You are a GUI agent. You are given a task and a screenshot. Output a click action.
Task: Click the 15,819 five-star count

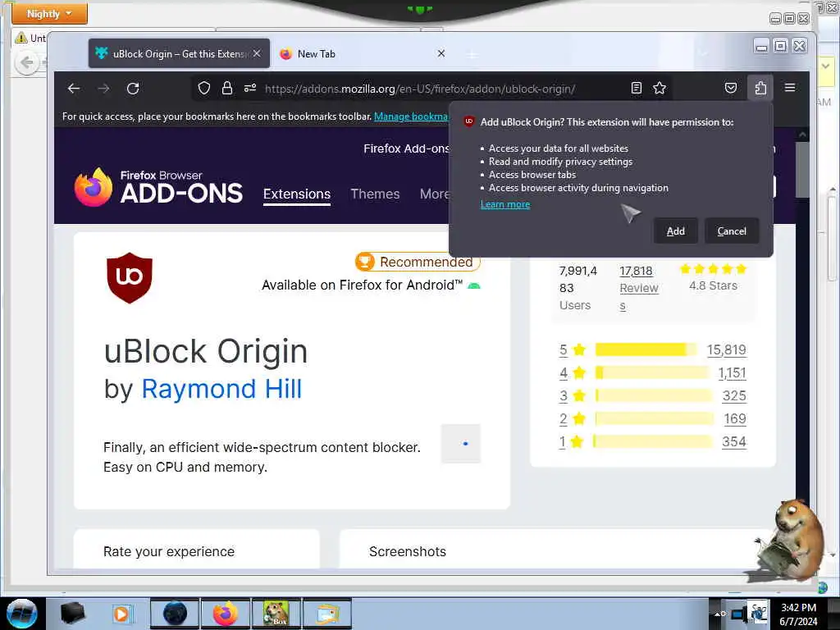(727, 349)
